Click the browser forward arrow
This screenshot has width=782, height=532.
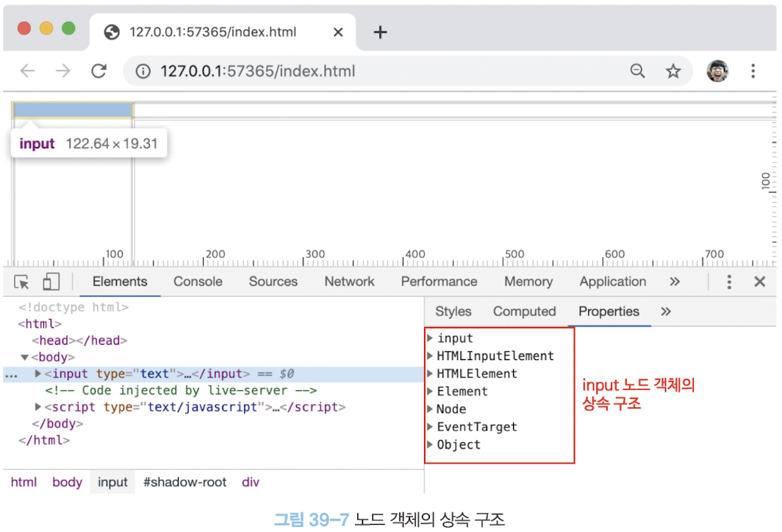[63, 71]
